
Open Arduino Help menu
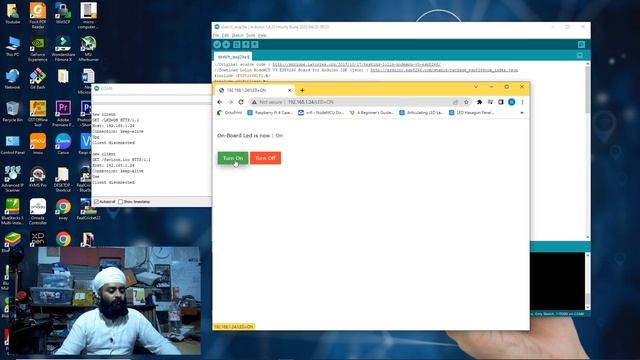[262, 36]
